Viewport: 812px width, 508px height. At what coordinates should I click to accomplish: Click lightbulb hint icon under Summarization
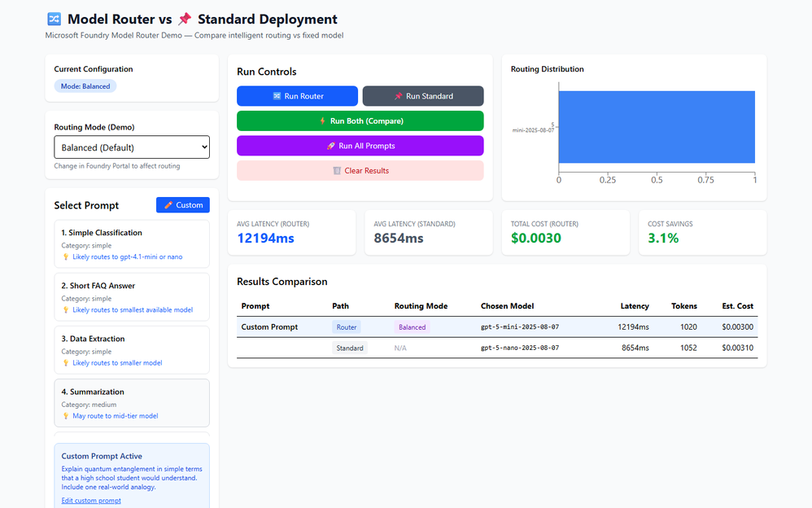[66, 416]
